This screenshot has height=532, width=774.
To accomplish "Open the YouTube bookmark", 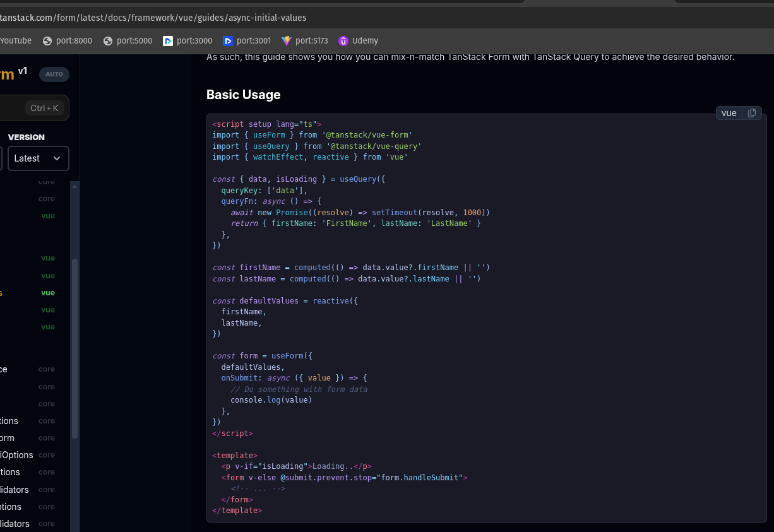I will coord(16,41).
